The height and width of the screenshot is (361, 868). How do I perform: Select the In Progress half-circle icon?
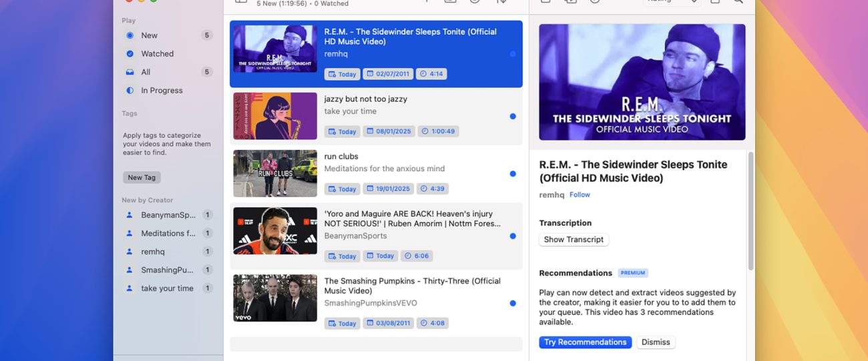[x=130, y=90]
